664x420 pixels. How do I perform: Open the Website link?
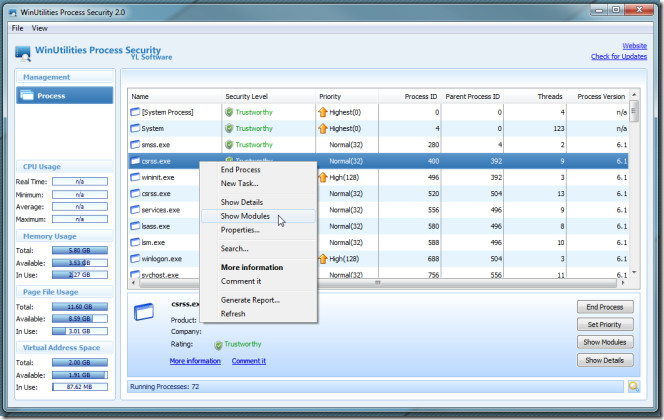pyautogui.click(x=634, y=46)
